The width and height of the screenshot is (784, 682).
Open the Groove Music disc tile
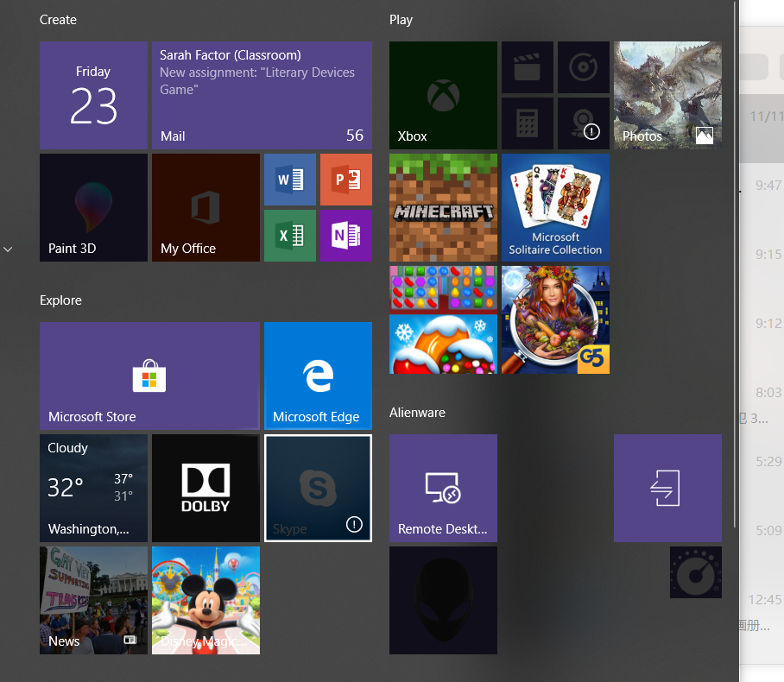coord(584,67)
